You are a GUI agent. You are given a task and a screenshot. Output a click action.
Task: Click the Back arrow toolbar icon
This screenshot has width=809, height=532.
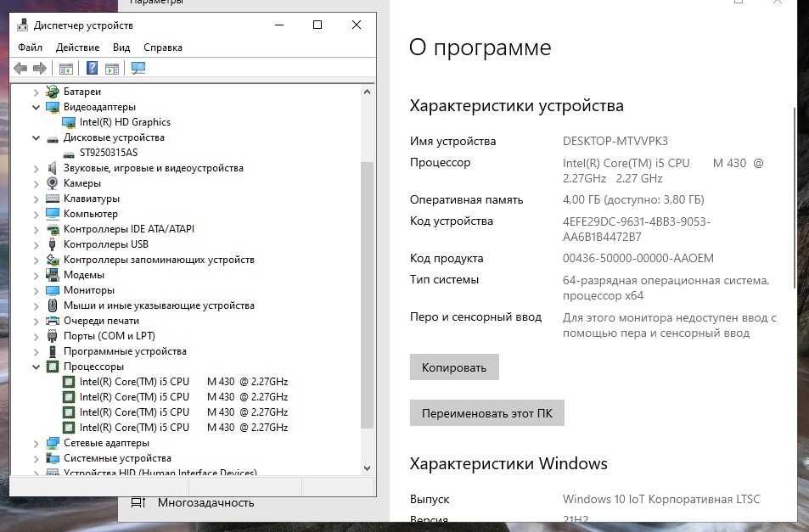click(x=20, y=68)
